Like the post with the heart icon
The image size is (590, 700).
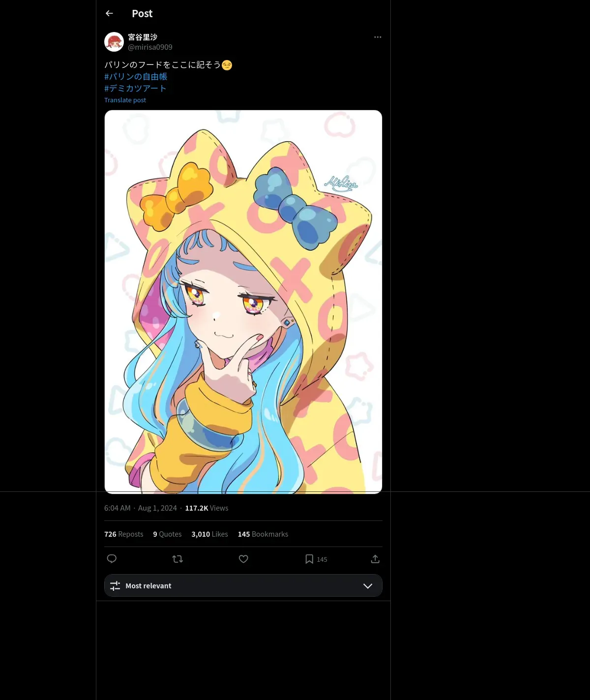[243, 559]
